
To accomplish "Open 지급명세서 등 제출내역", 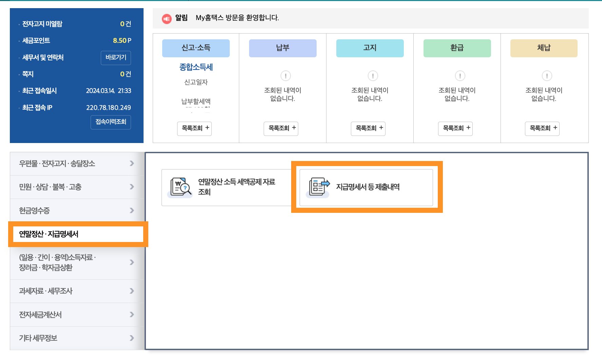I will click(366, 187).
